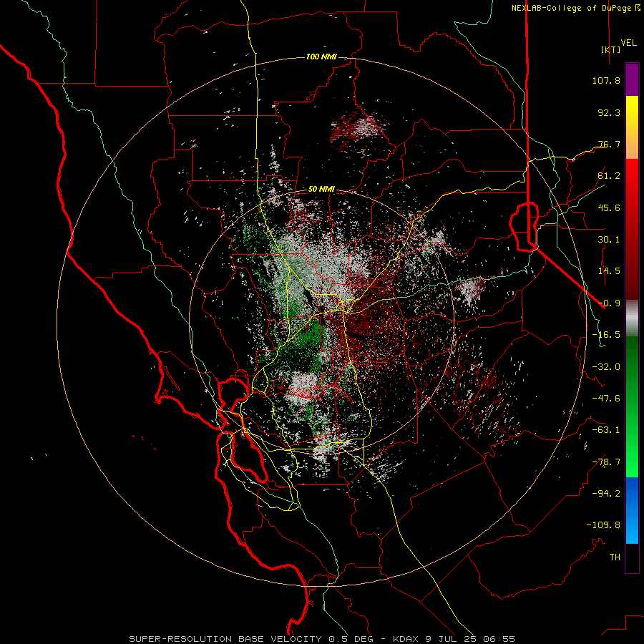Click the 61.2 velocity legend value
The image size is (644, 644).
tap(609, 176)
